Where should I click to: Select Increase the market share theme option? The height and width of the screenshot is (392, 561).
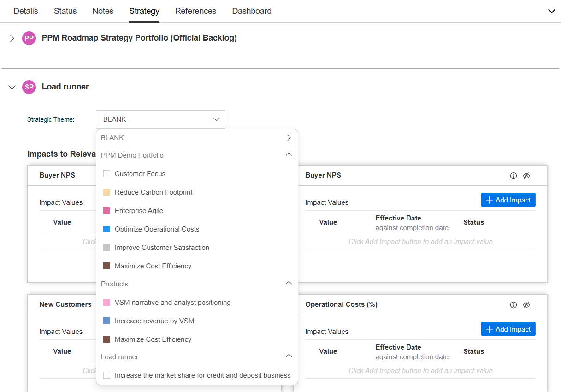point(202,375)
